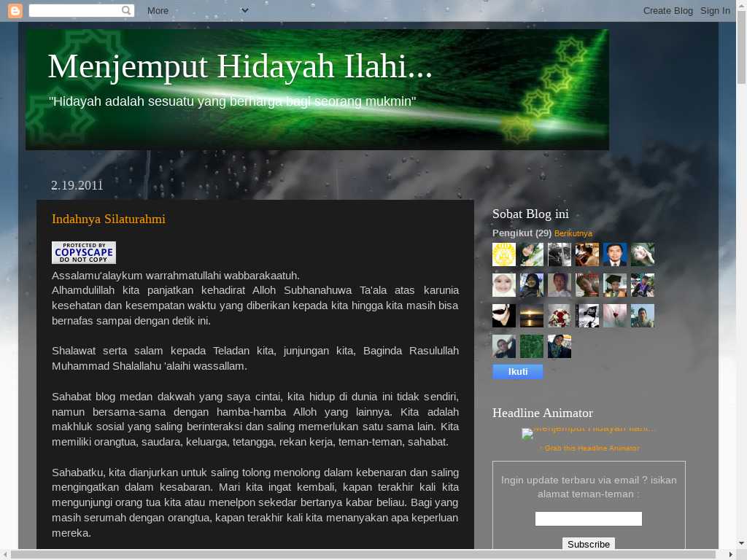Click the magnifier icon in search box
Screen dimensions: 747x560
point(126,11)
